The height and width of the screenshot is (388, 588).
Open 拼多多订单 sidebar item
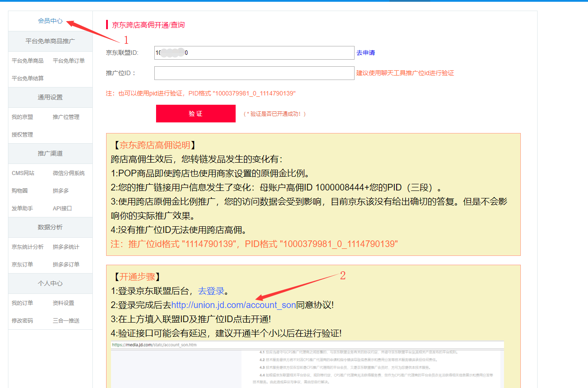click(66, 264)
